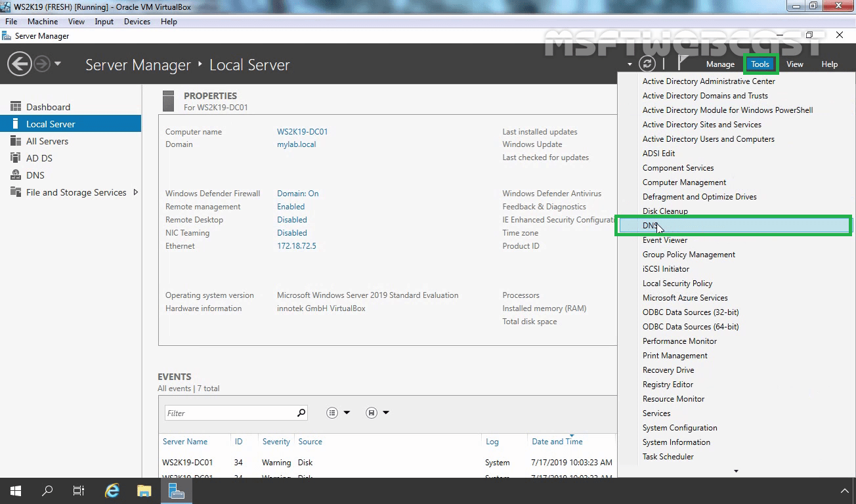Open dropdown arrow left of refresh icon

[630, 64]
